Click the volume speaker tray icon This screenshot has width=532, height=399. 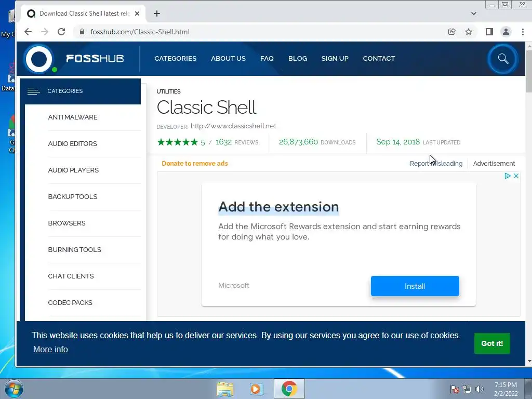pyautogui.click(x=480, y=389)
